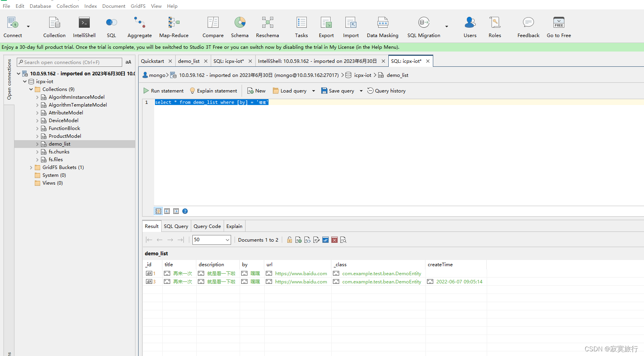Collapse the Collections folder

31,89
